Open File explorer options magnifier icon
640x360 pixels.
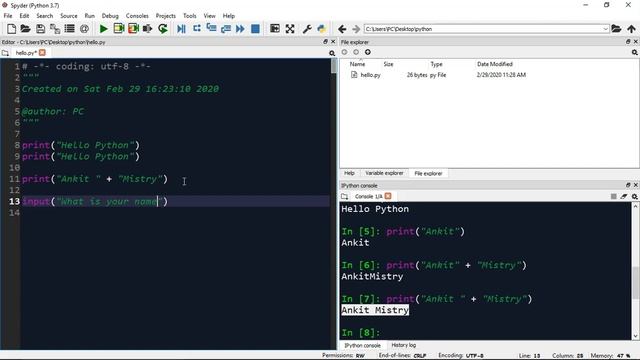pos(635,53)
